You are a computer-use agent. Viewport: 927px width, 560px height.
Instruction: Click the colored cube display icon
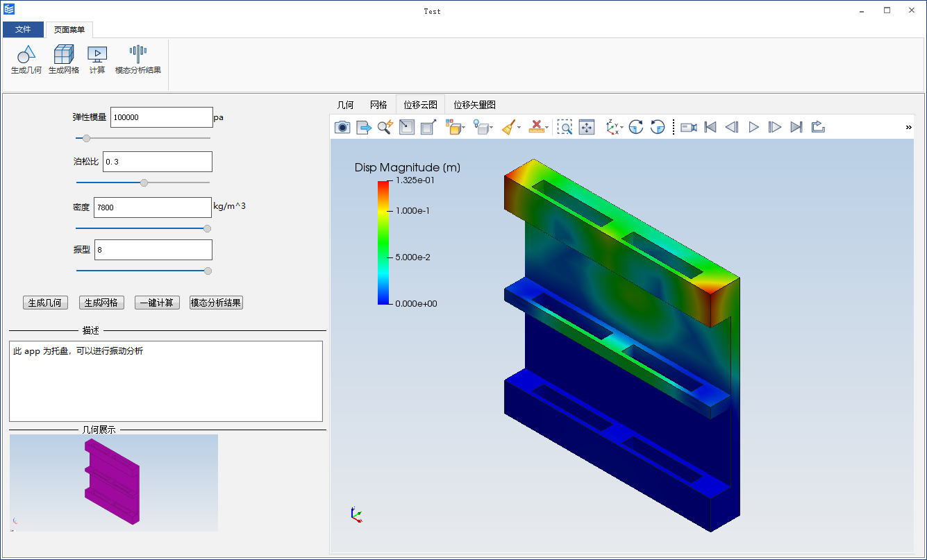453,127
